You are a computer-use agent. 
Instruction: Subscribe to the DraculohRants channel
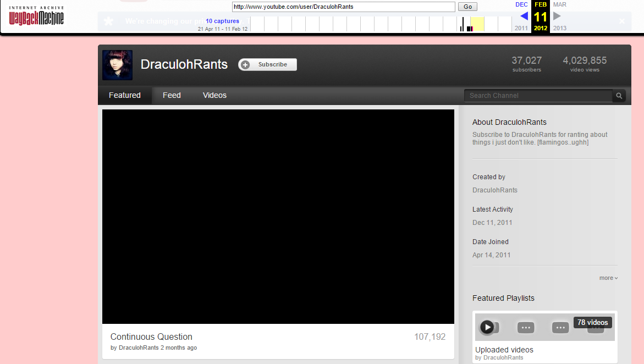pos(267,64)
